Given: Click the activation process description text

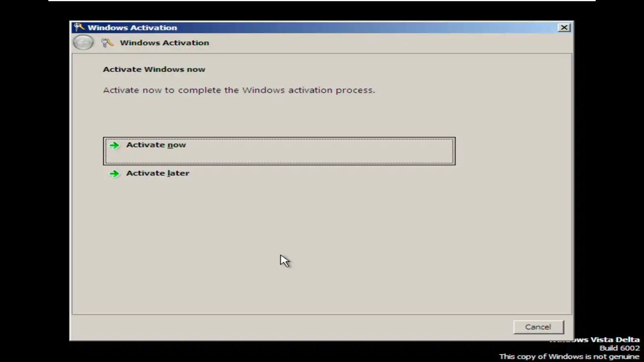Looking at the screenshot, I should [x=239, y=90].
